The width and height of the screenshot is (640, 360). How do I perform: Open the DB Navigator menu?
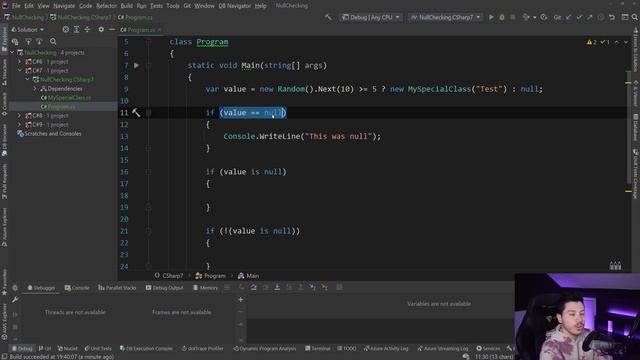tap(234, 6)
